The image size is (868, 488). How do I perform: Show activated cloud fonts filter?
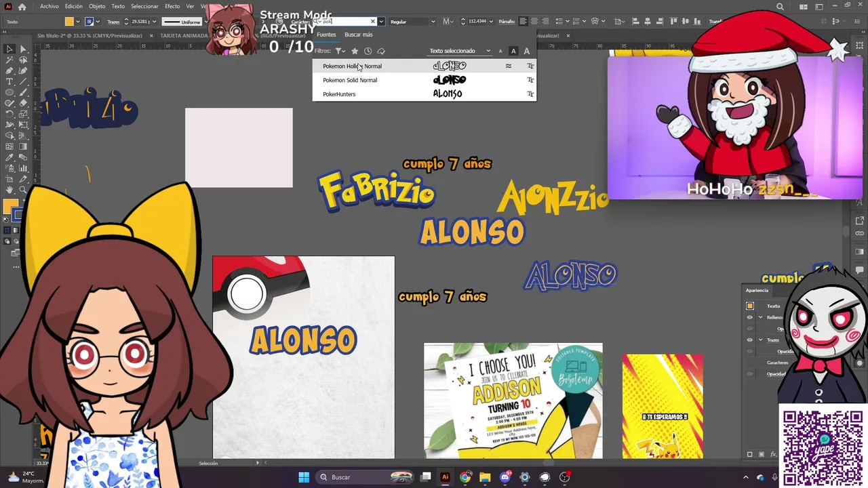coord(381,51)
